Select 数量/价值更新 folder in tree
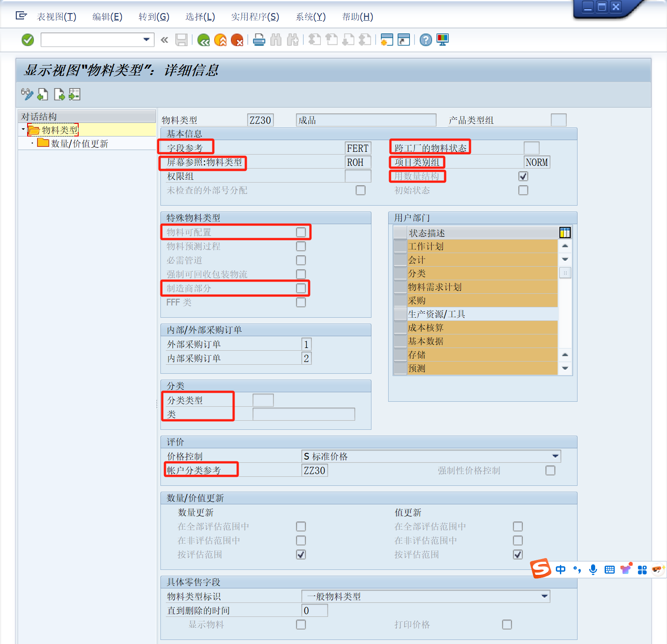667x644 pixels. 73,144
